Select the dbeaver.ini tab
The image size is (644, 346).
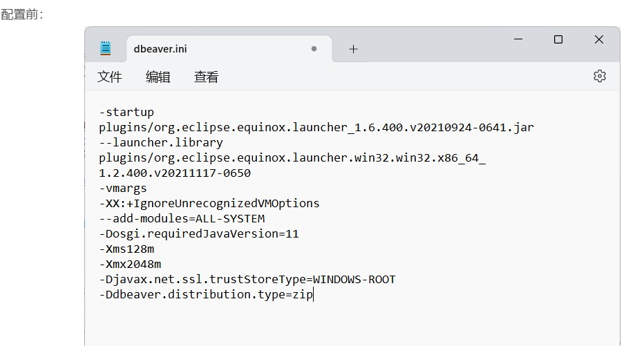pyautogui.click(x=160, y=49)
